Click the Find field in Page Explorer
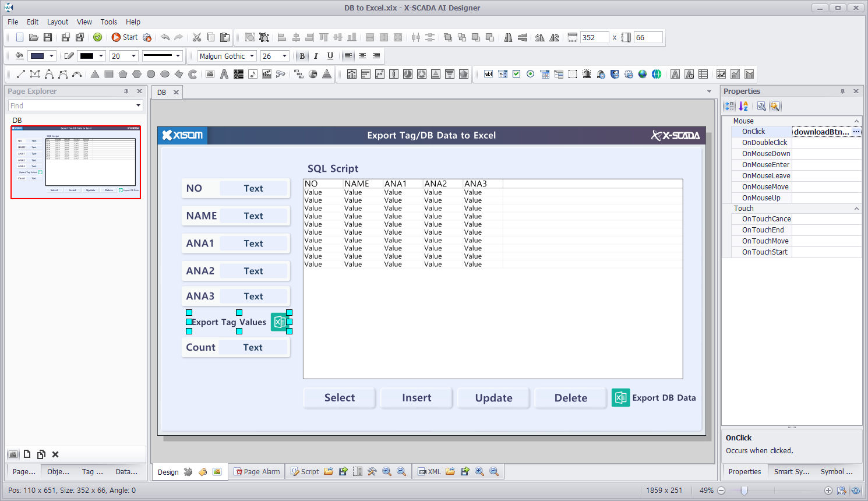This screenshot has height=501, width=868. click(71, 105)
